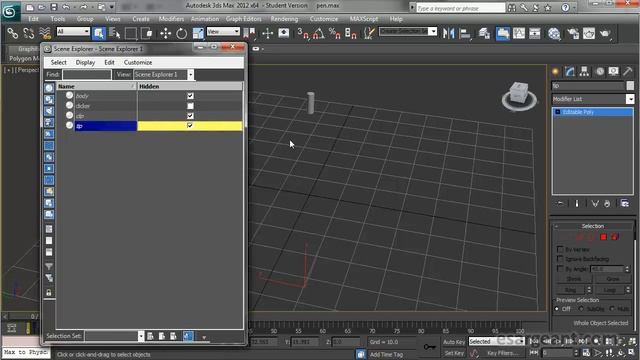The width and height of the screenshot is (640, 360).
Task: Toggle the Percent Snap icon
Action: click(x=335, y=33)
